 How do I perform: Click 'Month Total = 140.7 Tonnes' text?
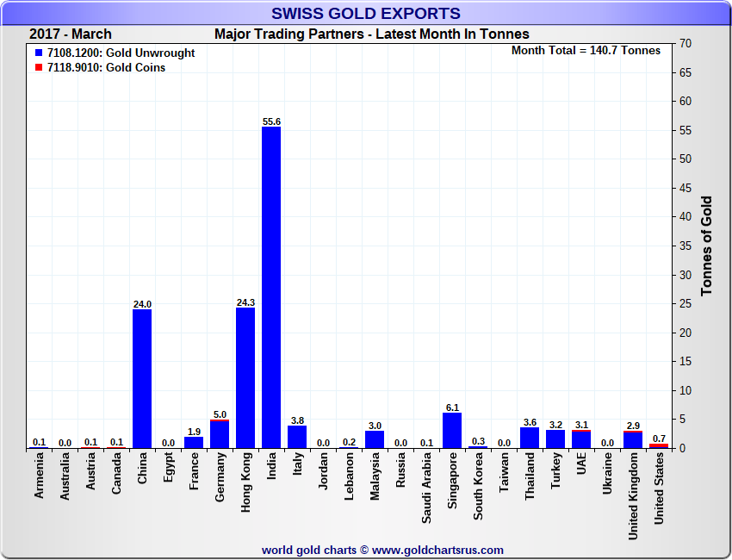coord(586,51)
